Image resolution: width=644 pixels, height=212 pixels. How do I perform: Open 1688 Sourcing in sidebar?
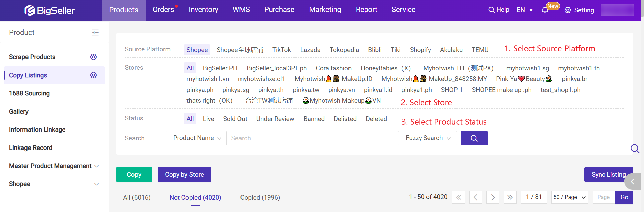tap(29, 93)
